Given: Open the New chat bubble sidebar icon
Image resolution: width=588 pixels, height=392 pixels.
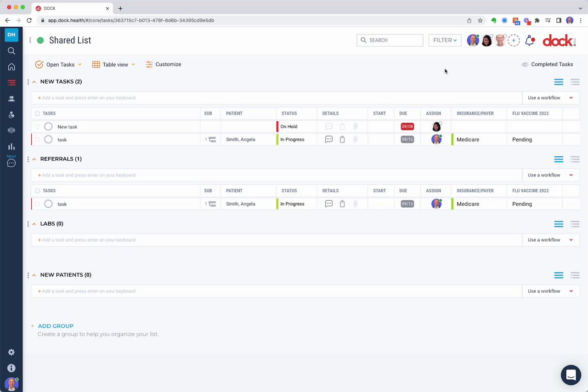Looking at the screenshot, I should click(x=11, y=163).
